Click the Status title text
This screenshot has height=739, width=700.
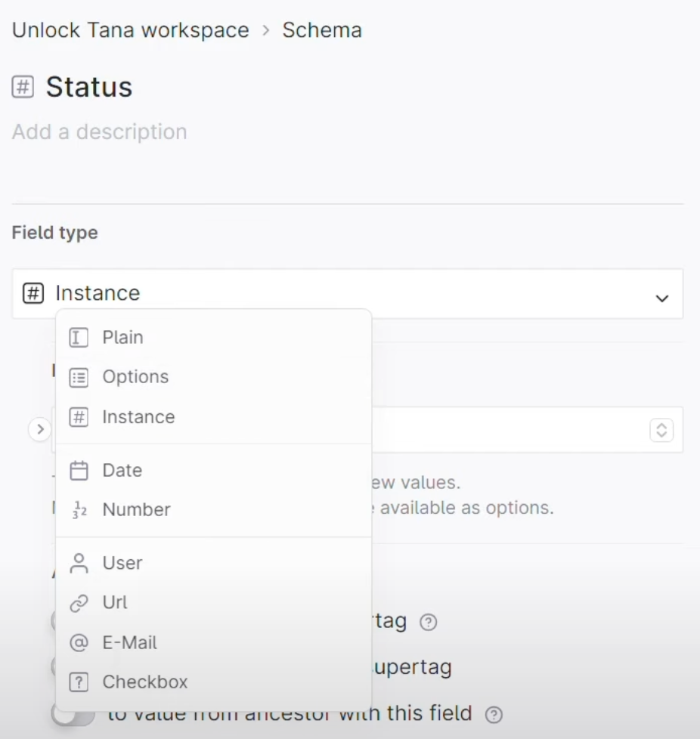click(89, 88)
